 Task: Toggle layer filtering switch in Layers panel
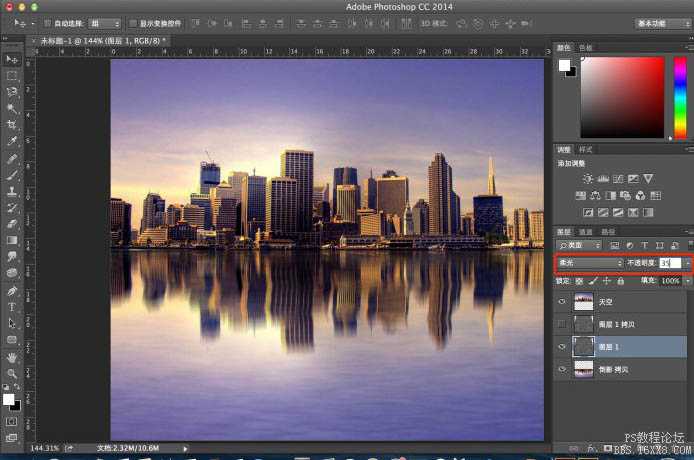[x=690, y=245]
